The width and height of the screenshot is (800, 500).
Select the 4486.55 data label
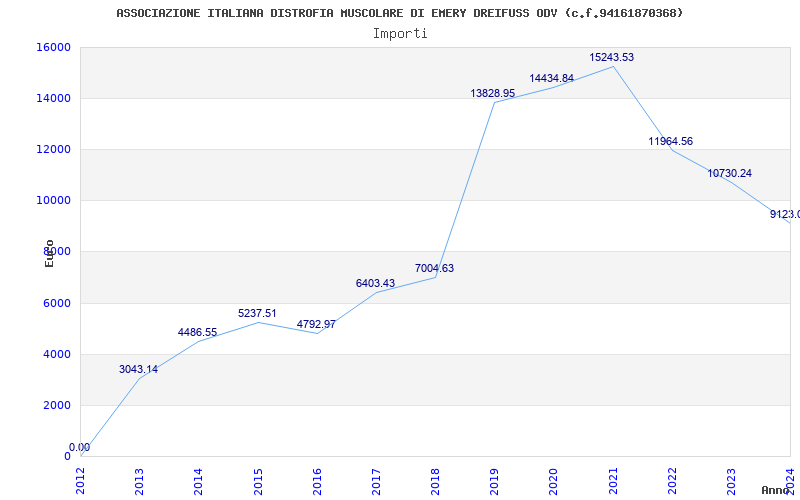tap(197, 333)
